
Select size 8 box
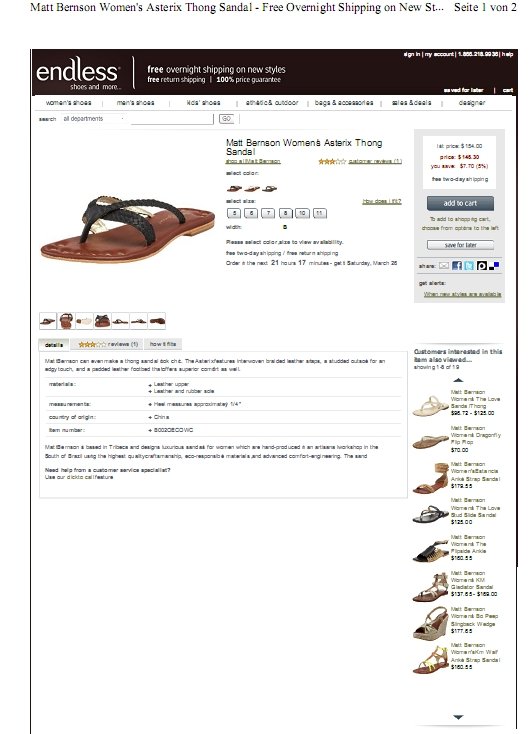coord(285,213)
